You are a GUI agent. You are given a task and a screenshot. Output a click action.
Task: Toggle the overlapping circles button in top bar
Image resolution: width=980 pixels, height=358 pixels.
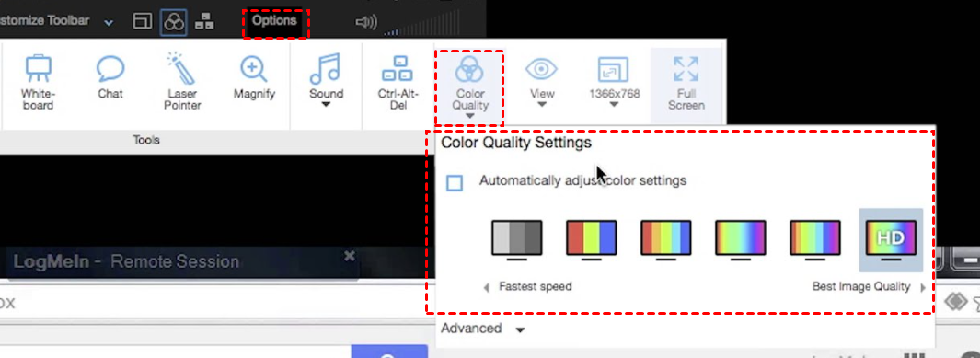coord(173,22)
